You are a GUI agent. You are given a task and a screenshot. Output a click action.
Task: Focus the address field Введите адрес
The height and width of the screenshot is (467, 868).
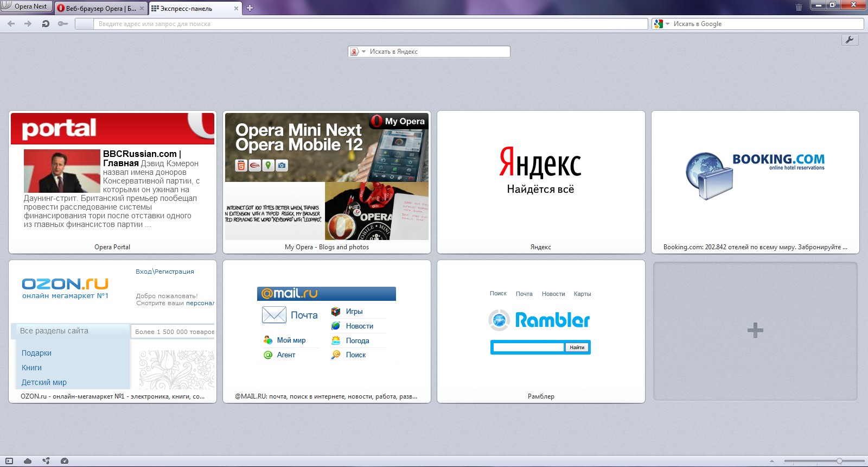[371, 24]
